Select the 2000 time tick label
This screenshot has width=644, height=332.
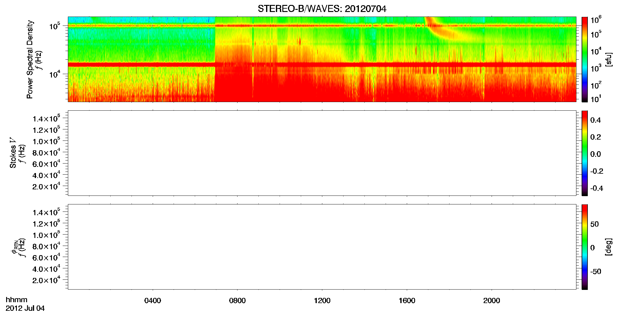[x=492, y=301]
